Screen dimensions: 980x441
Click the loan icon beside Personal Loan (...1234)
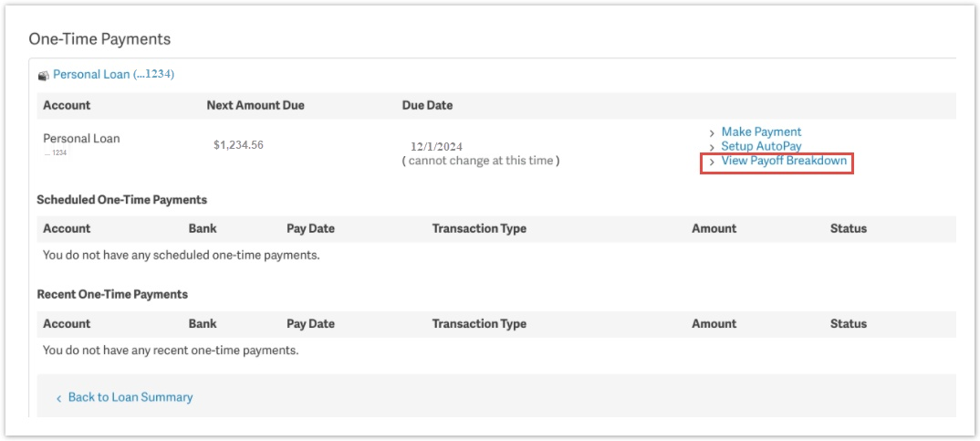pos(43,76)
